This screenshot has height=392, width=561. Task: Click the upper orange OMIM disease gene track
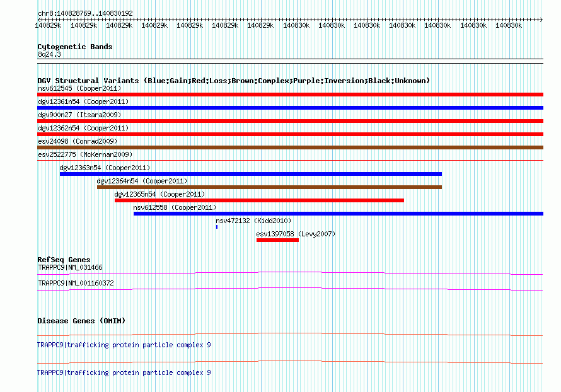point(290,335)
